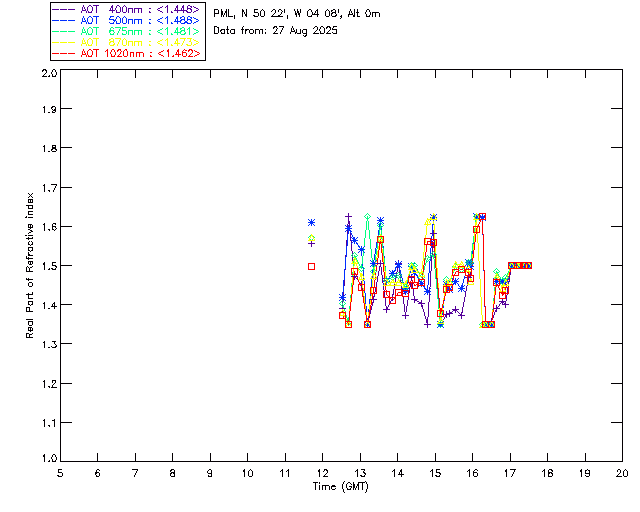The width and height of the screenshot is (640, 512).
Task: Click the 1.9 y-axis label
Action: pyautogui.click(x=49, y=109)
